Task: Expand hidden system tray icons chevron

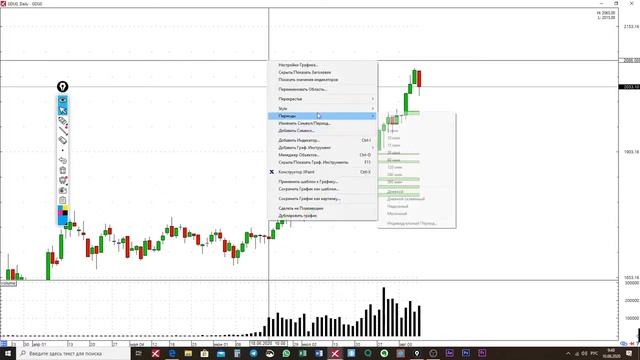Action: point(568,353)
